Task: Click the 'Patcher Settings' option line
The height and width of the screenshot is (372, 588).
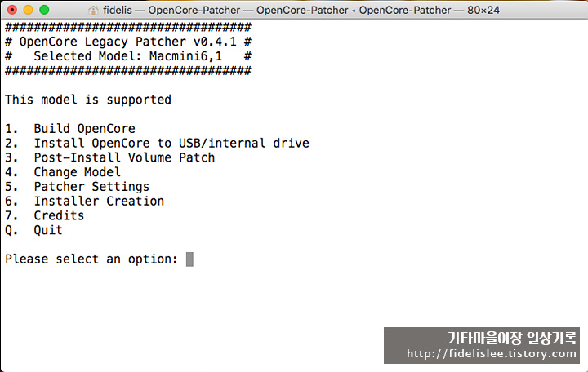Action: [x=78, y=187]
